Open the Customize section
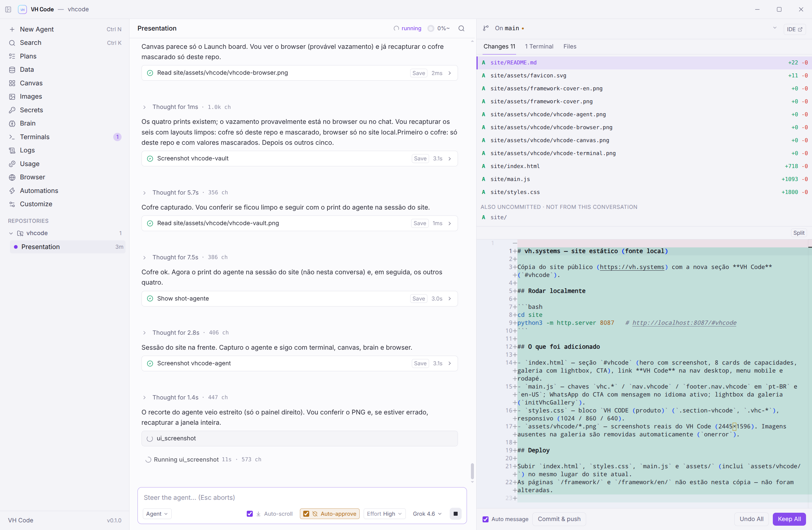The width and height of the screenshot is (812, 530). point(65,204)
